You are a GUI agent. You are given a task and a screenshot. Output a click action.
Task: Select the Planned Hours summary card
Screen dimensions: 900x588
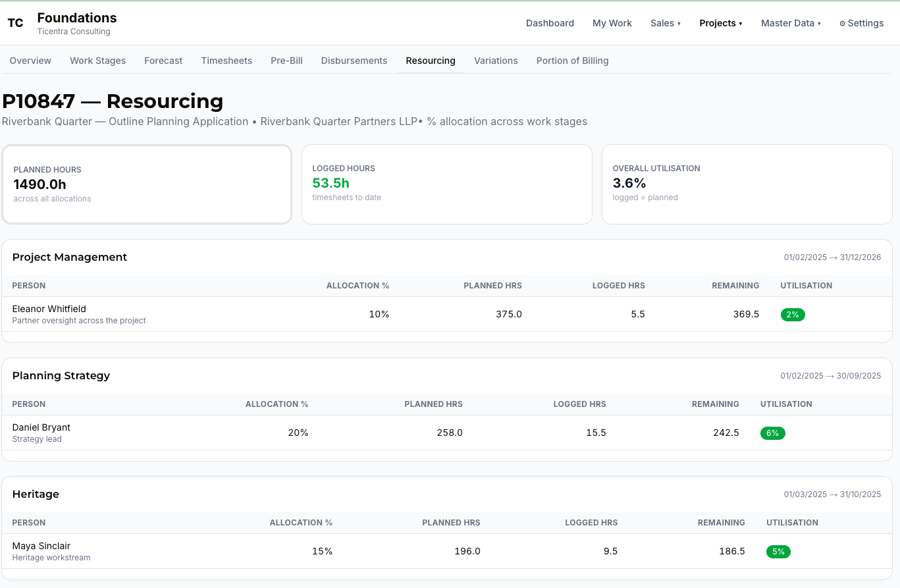[x=147, y=184]
